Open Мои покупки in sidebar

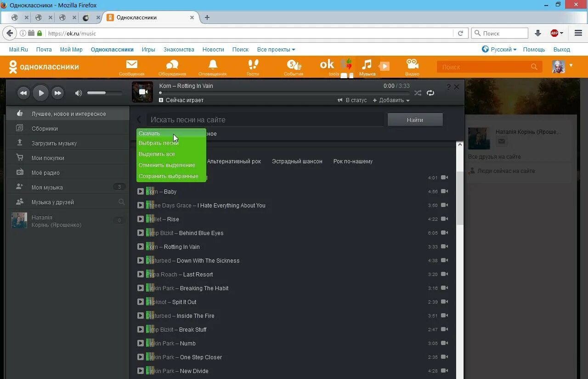[68, 158]
